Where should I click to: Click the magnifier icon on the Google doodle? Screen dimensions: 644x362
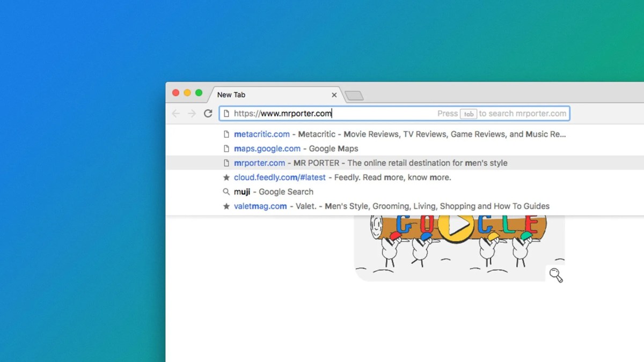[556, 275]
